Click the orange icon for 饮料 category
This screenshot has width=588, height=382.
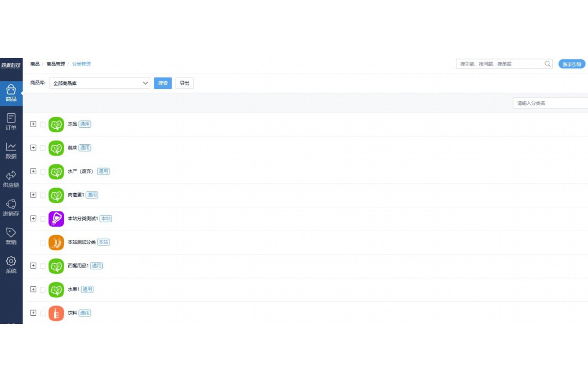[56, 313]
